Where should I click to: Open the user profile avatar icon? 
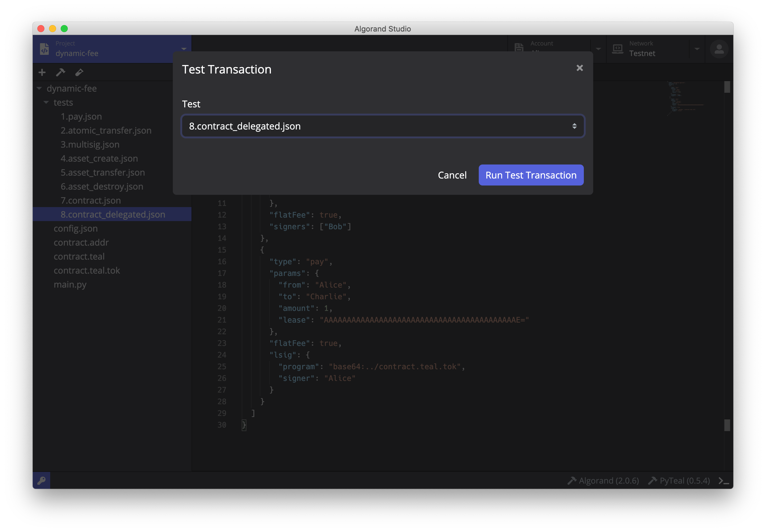[719, 49]
